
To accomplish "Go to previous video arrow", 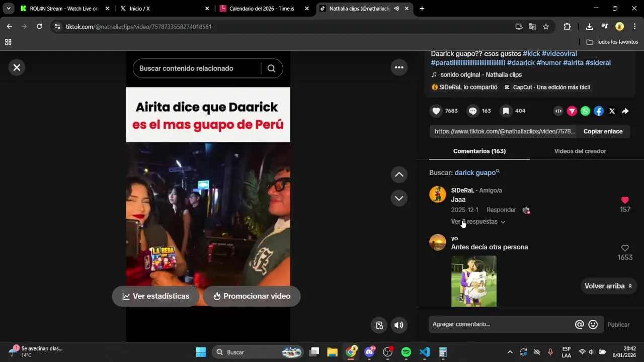I will 399,174.
